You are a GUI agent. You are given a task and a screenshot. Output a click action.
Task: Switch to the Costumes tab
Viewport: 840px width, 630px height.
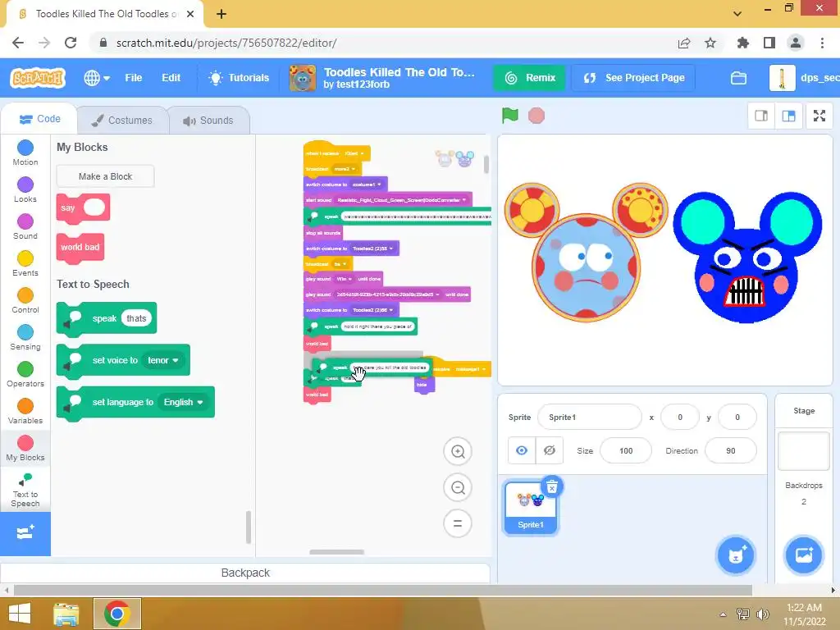pos(121,121)
